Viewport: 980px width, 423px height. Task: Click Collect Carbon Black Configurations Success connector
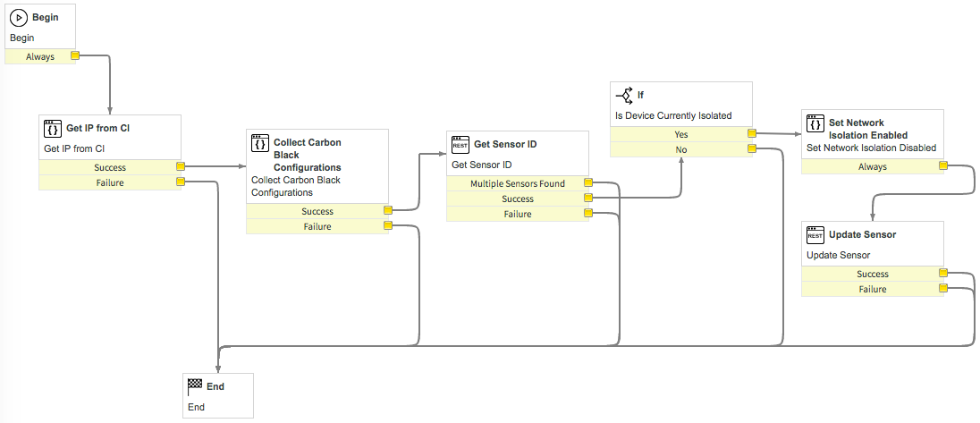click(x=387, y=210)
